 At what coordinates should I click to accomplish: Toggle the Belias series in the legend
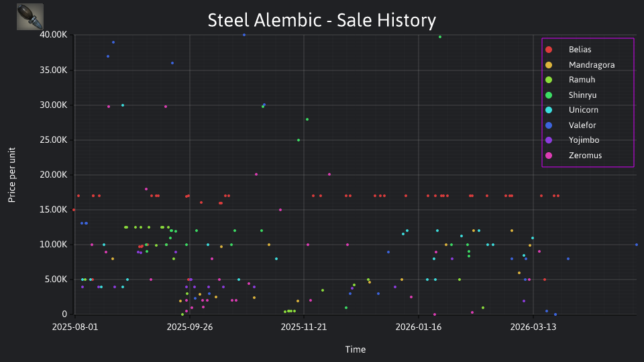point(580,50)
